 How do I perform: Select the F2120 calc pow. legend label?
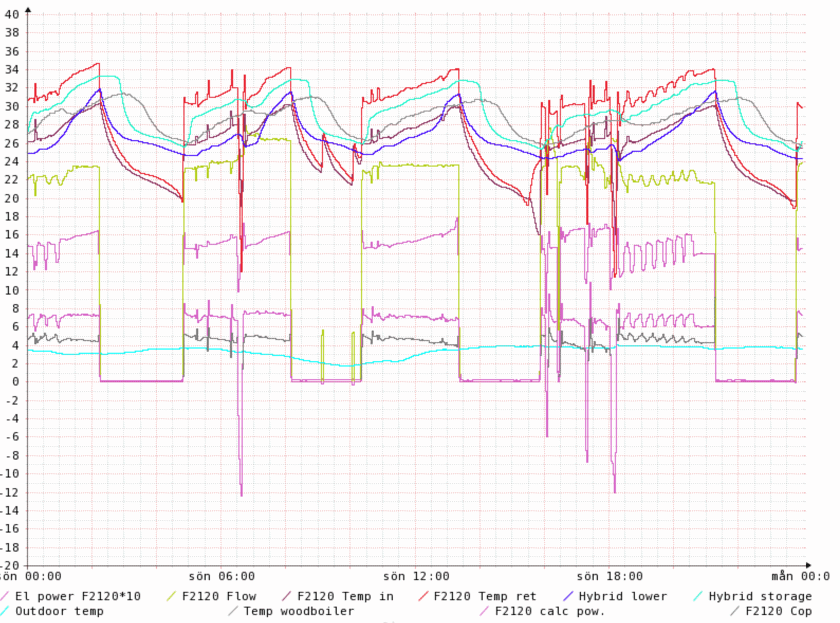click(x=550, y=611)
